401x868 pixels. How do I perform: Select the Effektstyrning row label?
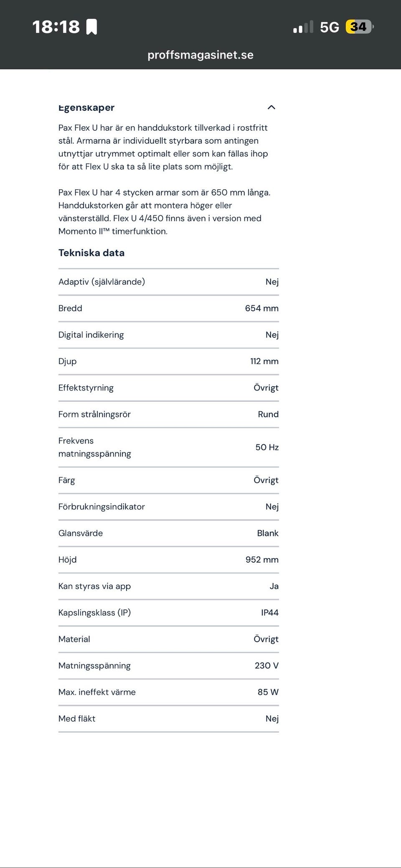(x=86, y=388)
